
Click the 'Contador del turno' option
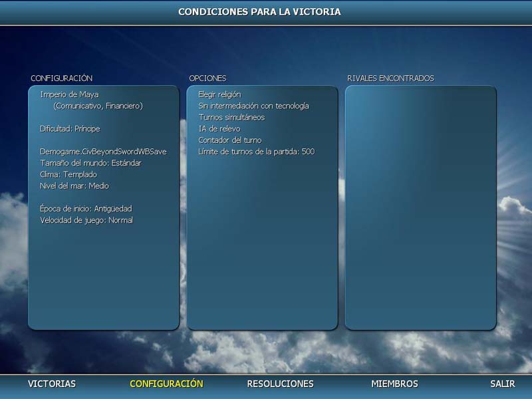coord(229,140)
